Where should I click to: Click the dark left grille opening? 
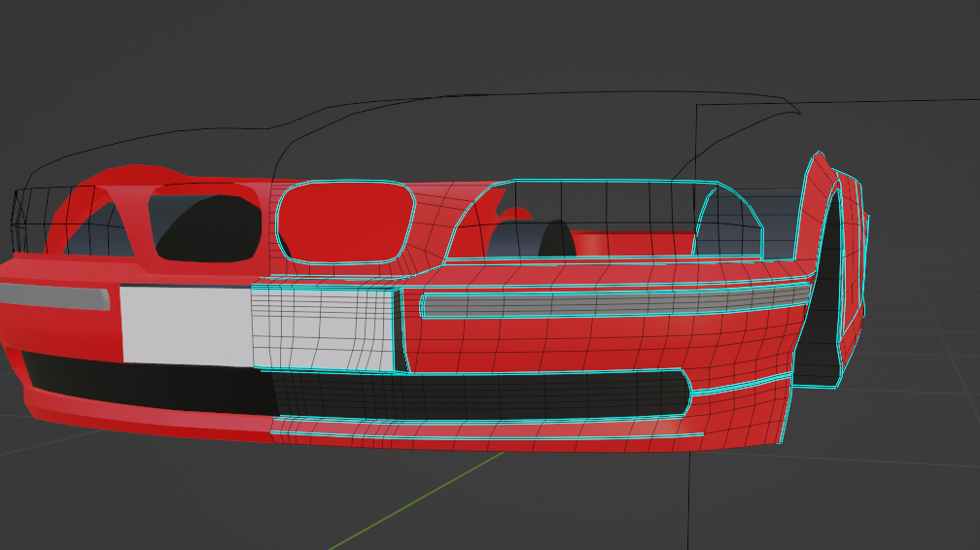click(x=207, y=227)
